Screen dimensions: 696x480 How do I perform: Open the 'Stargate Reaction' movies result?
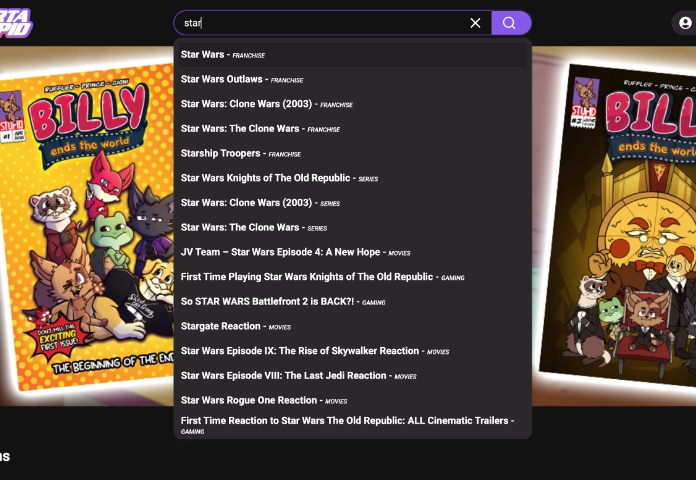click(x=235, y=326)
